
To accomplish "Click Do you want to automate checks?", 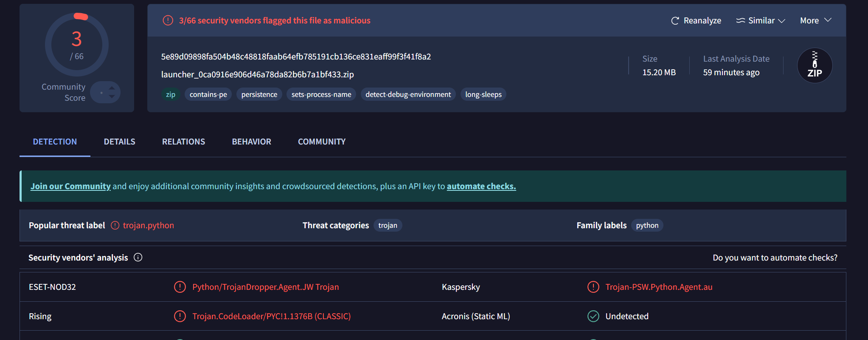I will [x=775, y=258].
